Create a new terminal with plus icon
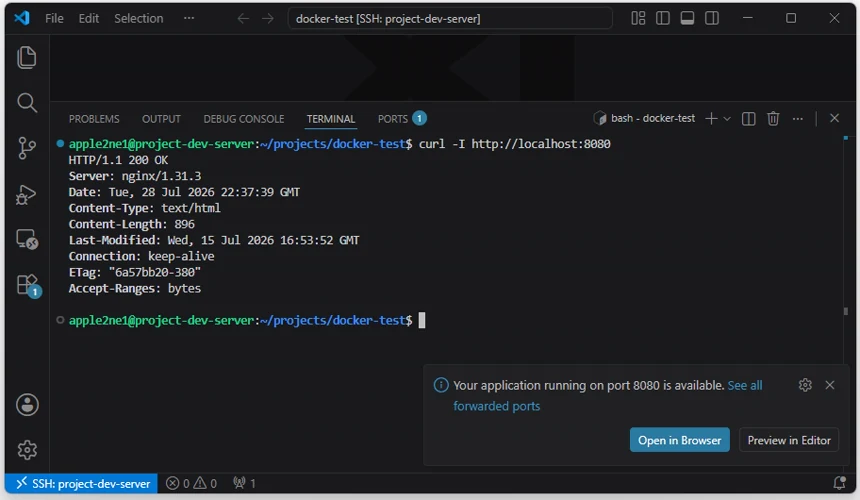Screen dimensions: 860x500 point(711,118)
